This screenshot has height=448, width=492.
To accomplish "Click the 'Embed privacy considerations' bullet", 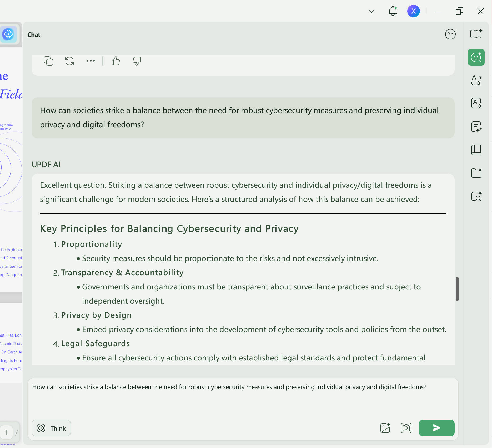I will (264, 329).
